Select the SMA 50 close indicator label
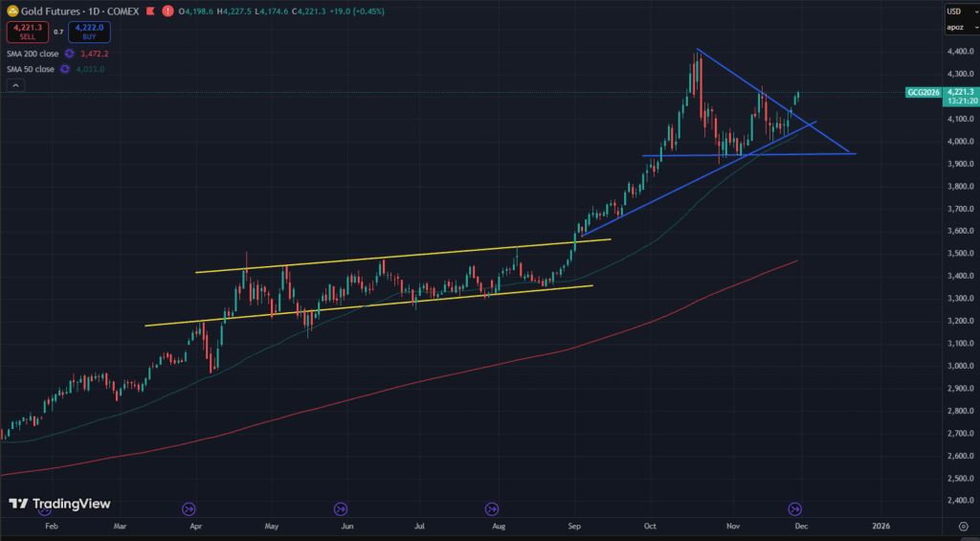 click(x=29, y=69)
